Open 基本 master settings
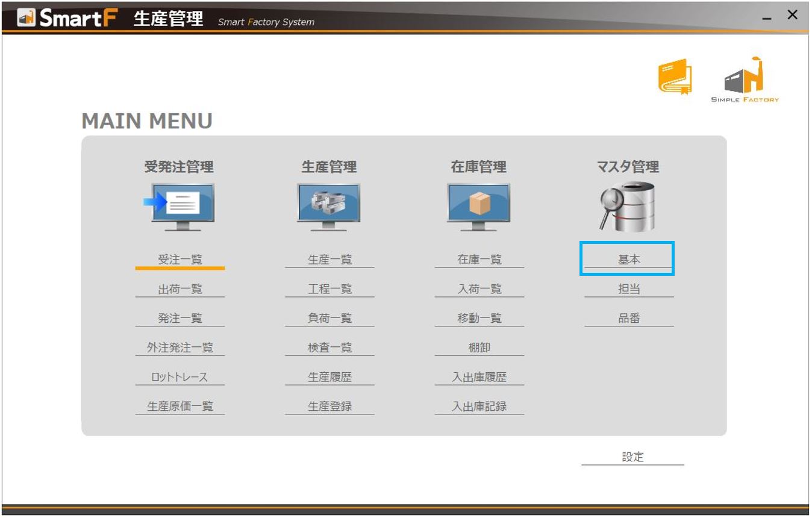 (x=628, y=260)
